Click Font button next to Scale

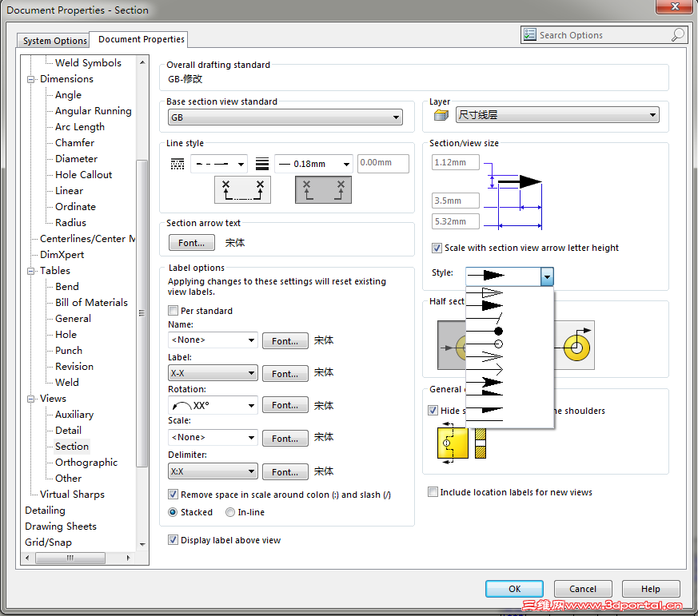coord(285,439)
